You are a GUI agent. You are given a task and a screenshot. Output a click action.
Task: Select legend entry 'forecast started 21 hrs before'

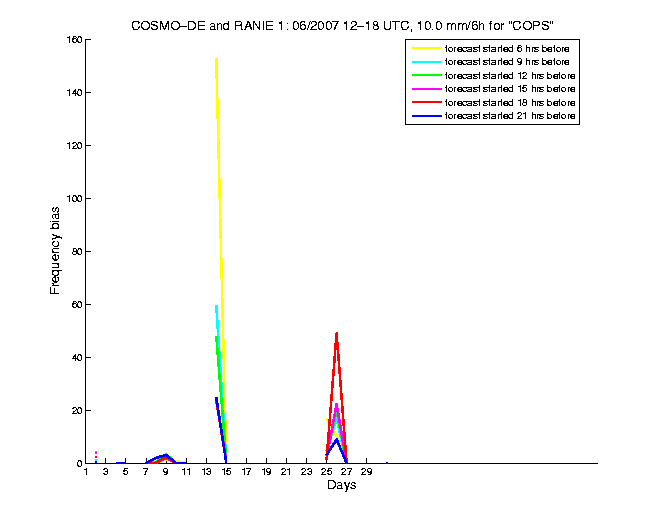tap(510, 116)
